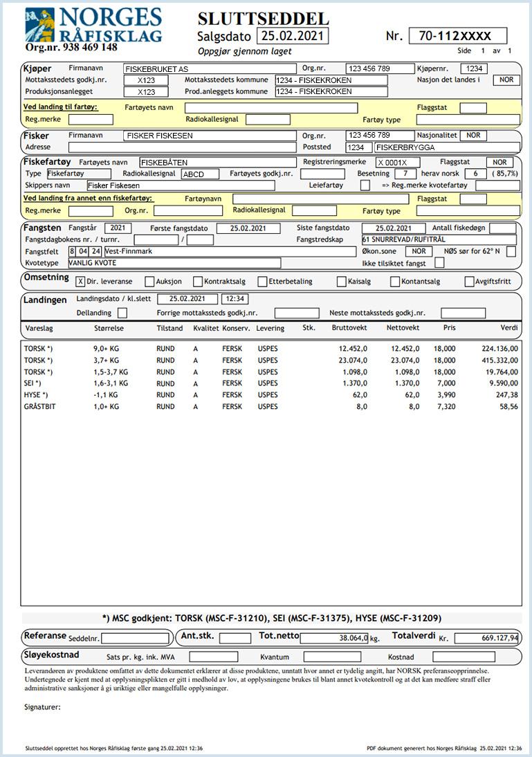
Task: Enable the Kontraktsalg checkbox
Action: click(x=198, y=282)
